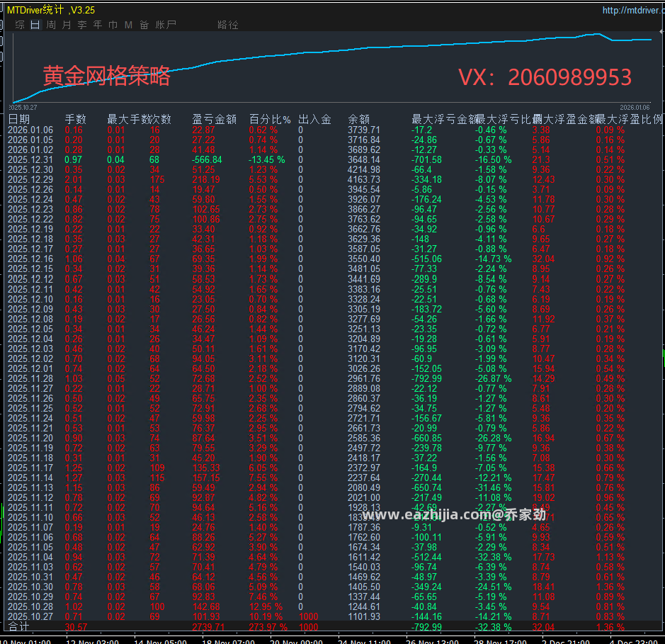This screenshot has height=644, width=665.
Task: Click the 2025.12.16 date cell
Action: (30, 259)
